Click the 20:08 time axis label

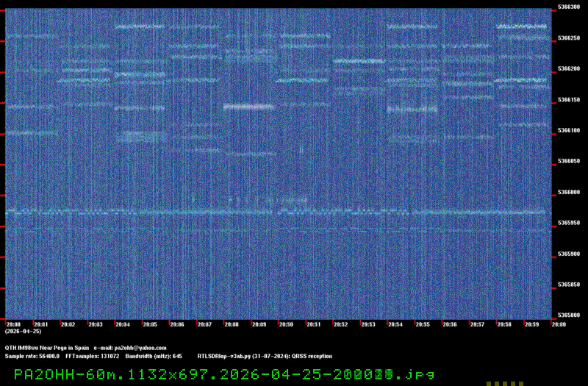coord(232,324)
